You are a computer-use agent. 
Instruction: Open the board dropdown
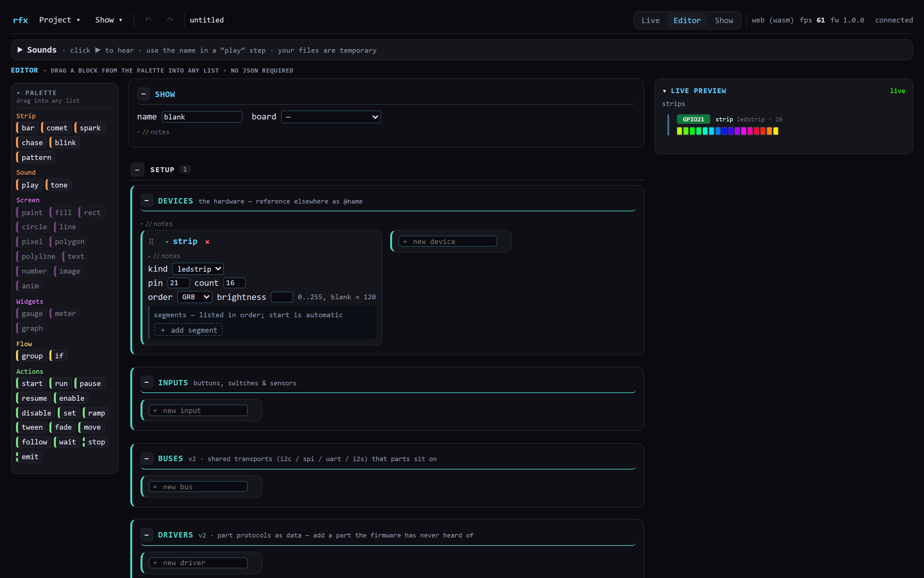(331, 117)
